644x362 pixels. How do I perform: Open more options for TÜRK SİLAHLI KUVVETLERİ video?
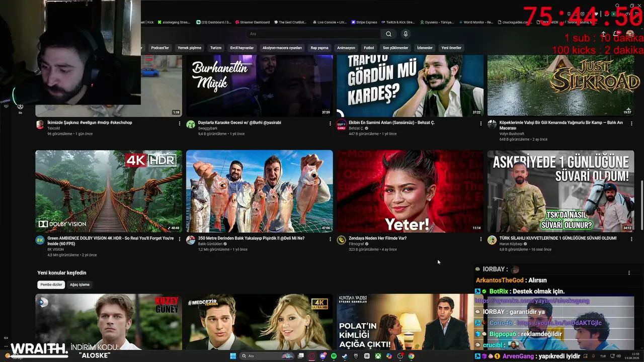[x=631, y=239]
